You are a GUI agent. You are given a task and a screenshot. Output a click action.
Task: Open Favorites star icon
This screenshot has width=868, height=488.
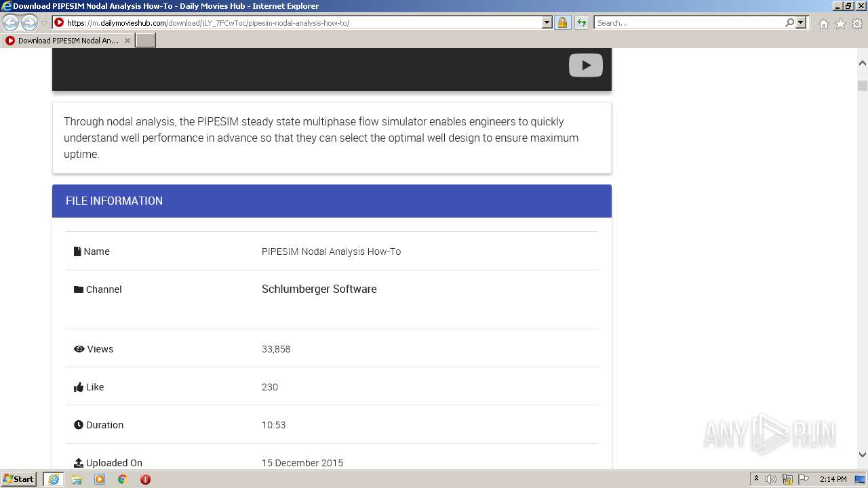(840, 24)
